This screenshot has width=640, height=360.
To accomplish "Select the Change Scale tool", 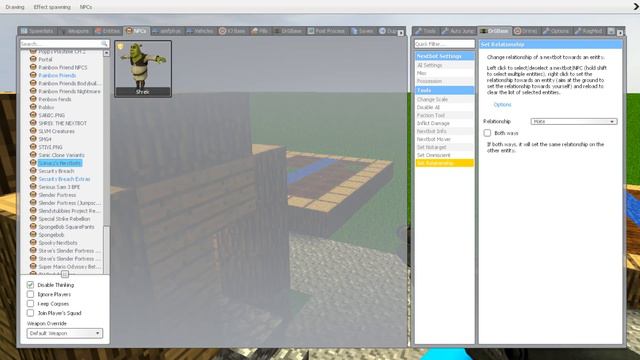I will (444, 99).
